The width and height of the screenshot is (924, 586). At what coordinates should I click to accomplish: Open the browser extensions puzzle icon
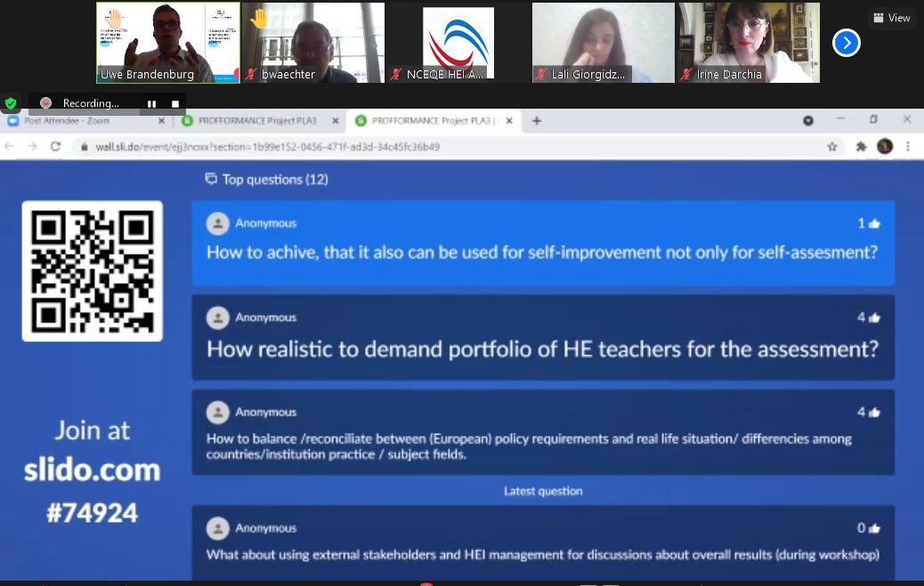click(861, 147)
